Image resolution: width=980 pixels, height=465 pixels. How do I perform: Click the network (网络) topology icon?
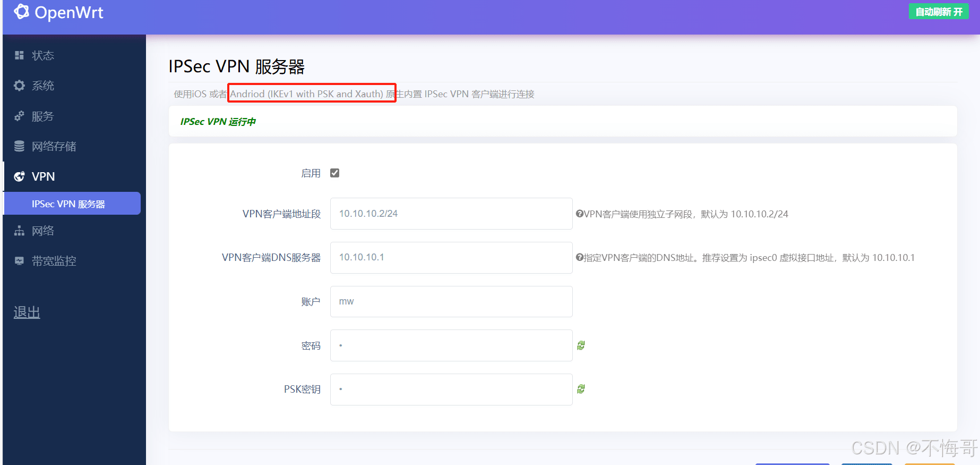(19, 231)
